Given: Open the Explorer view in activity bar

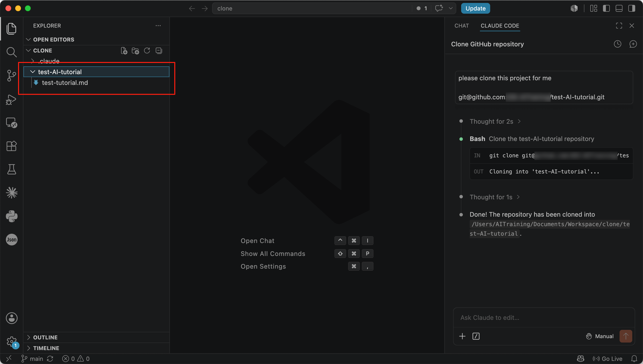Looking at the screenshot, I should tap(11, 29).
